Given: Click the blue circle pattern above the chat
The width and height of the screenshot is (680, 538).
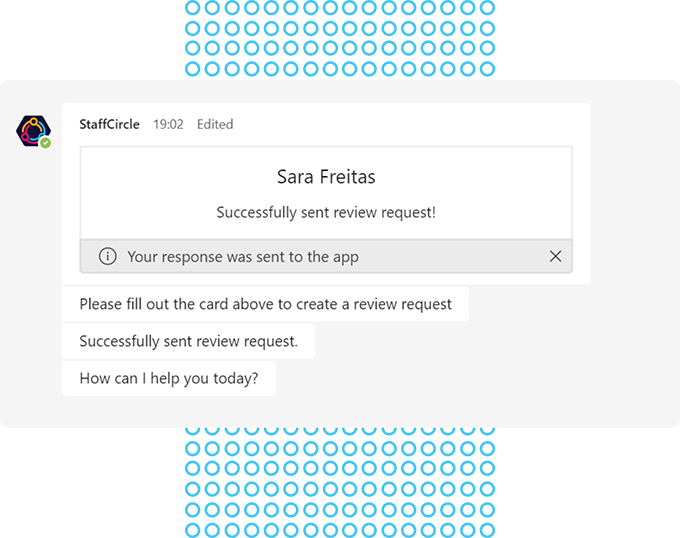Looking at the screenshot, I should [340, 38].
